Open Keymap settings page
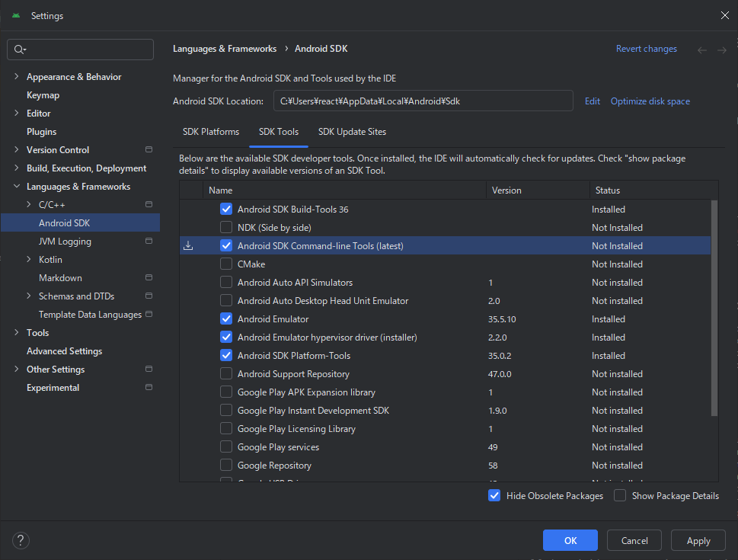Image resolution: width=738 pixels, height=560 pixels. click(43, 95)
